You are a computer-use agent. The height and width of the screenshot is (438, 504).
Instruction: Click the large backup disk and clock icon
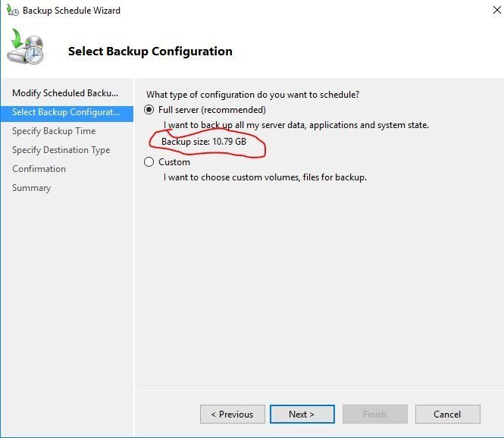click(x=26, y=47)
